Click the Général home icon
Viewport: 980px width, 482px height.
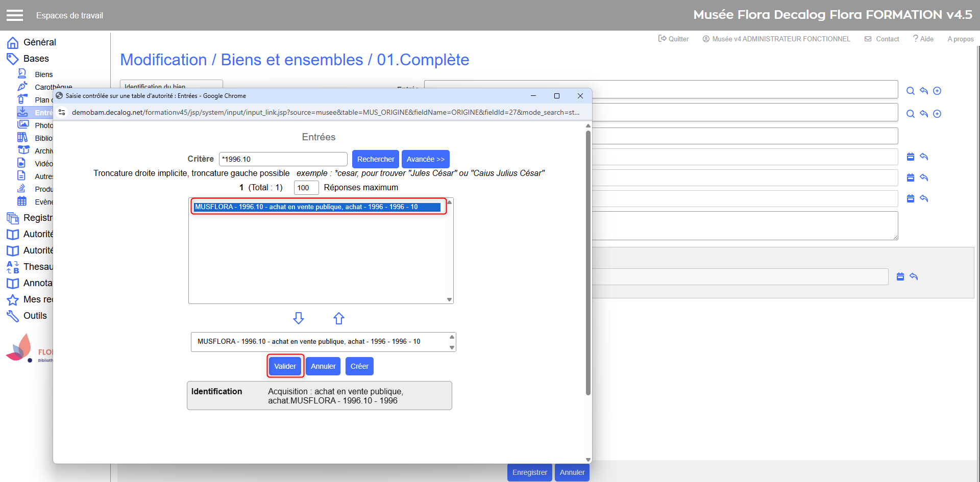[13, 42]
